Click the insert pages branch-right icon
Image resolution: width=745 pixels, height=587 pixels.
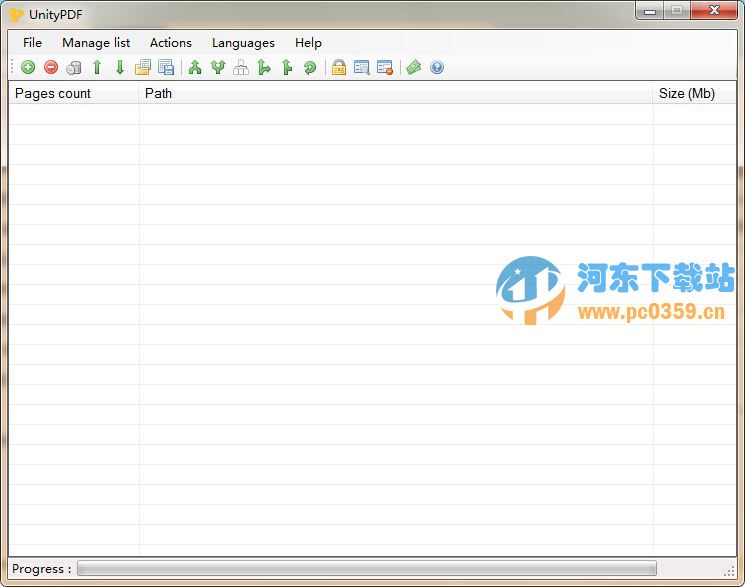[x=264, y=67]
